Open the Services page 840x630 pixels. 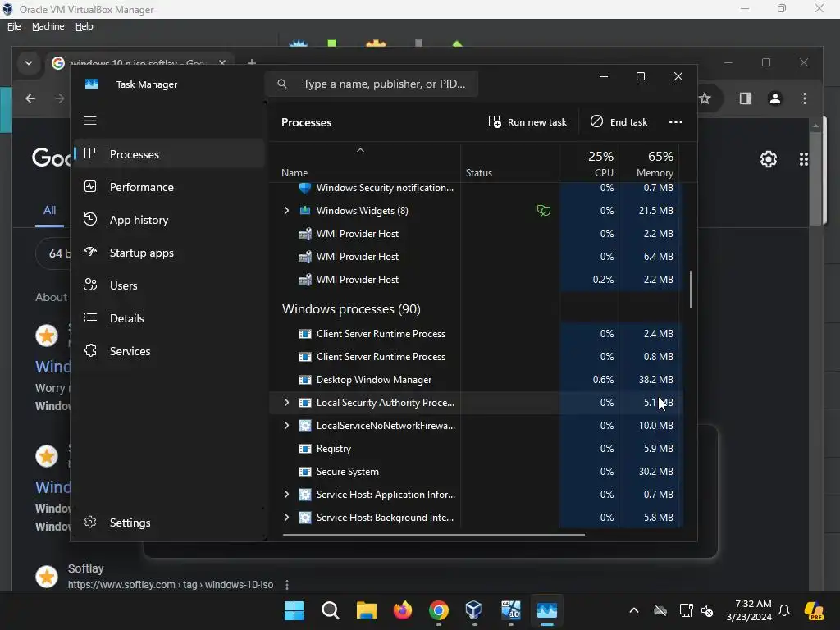coord(169,351)
